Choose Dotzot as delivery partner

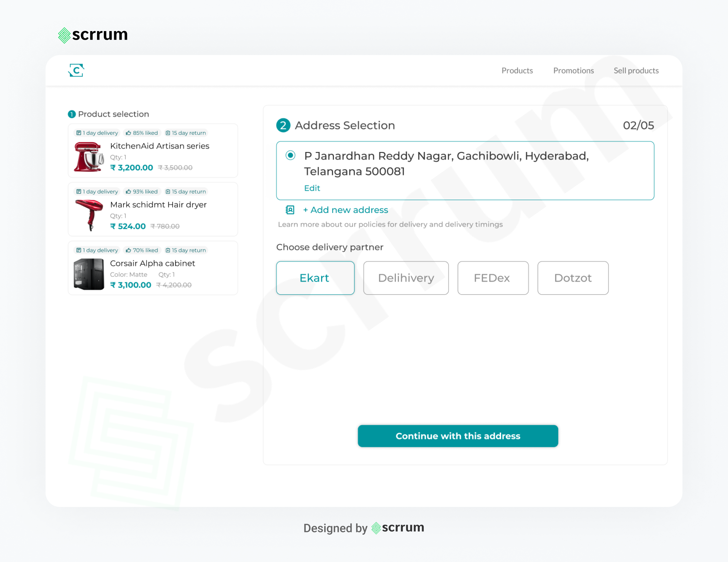(573, 278)
